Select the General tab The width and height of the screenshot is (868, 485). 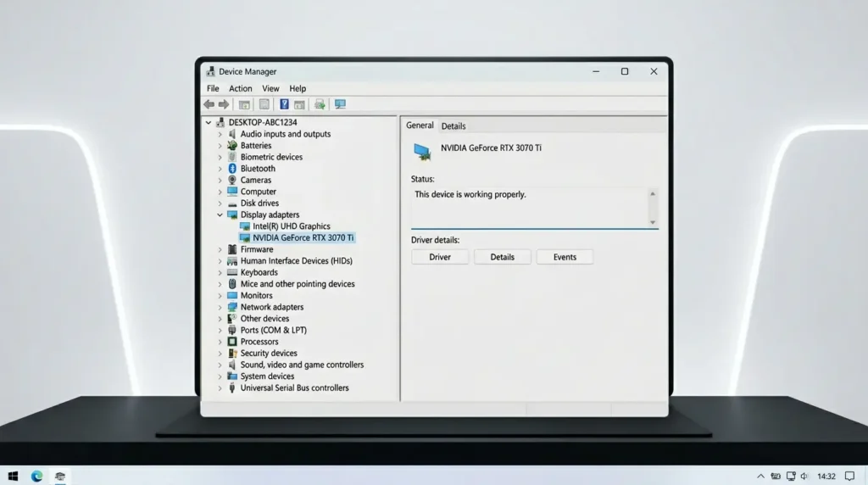(x=420, y=125)
